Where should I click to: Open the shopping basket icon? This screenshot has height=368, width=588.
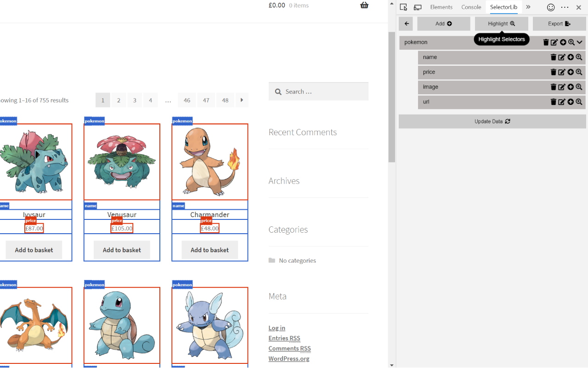364,6
